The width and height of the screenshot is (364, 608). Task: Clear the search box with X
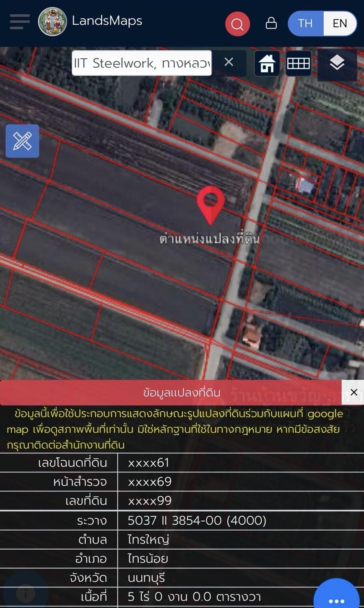pyautogui.click(x=229, y=62)
